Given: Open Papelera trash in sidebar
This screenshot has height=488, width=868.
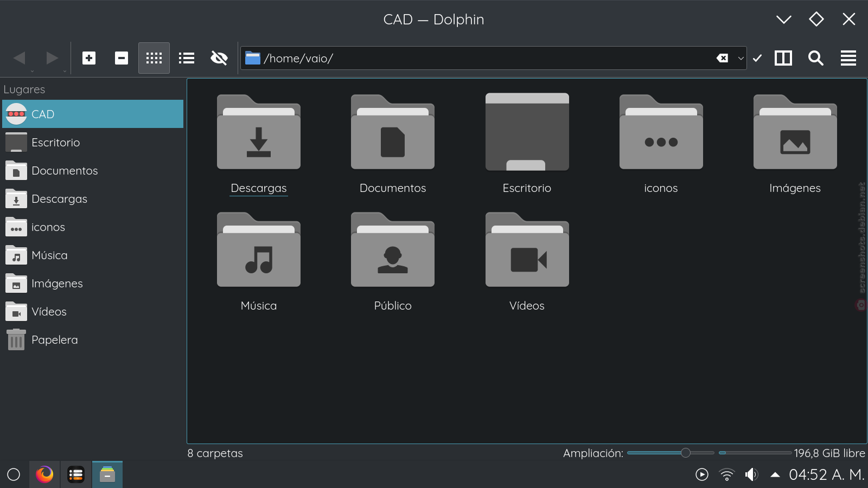Looking at the screenshot, I should tap(93, 339).
